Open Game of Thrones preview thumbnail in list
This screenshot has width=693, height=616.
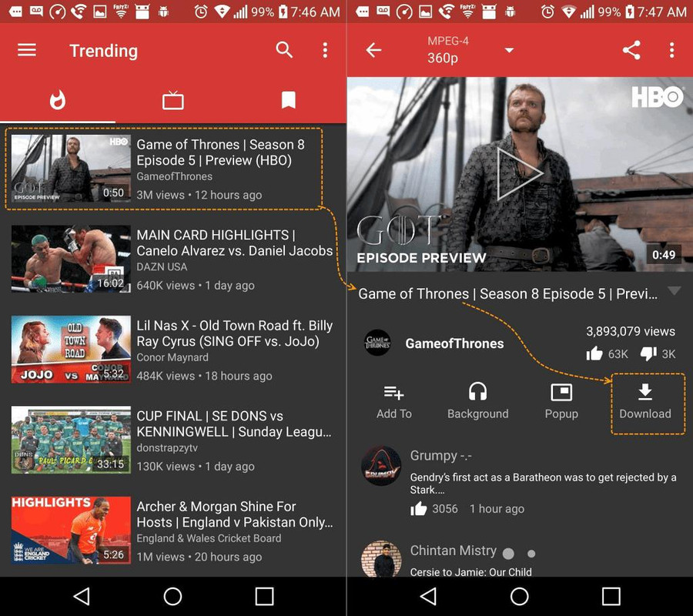pos(71,169)
